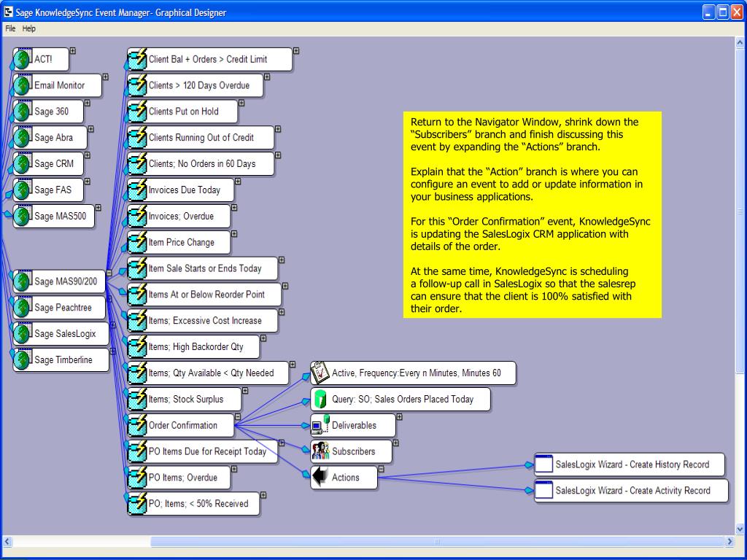Click the Sage CRM globe icon

click(23, 164)
